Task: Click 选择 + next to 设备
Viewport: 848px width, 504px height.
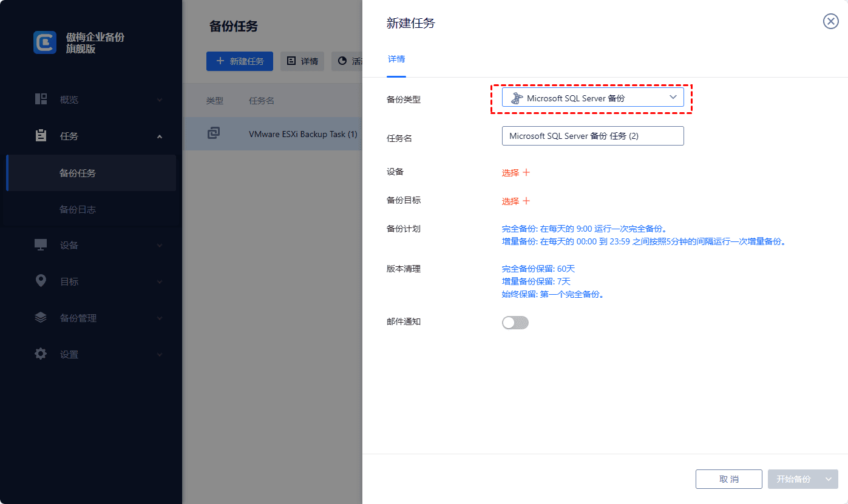Action: (516, 173)
